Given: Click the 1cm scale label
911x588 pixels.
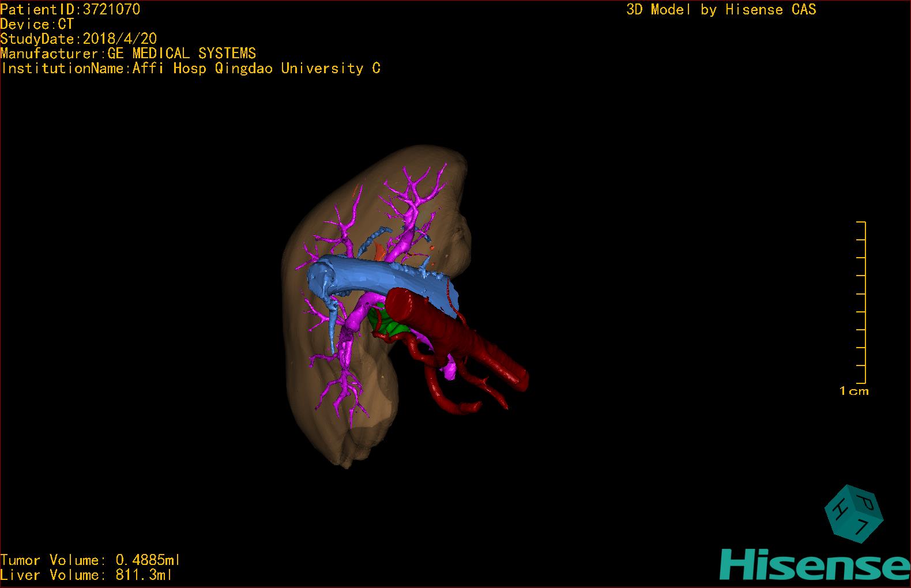Looking at the screenshot, I should tap(854, 391).
